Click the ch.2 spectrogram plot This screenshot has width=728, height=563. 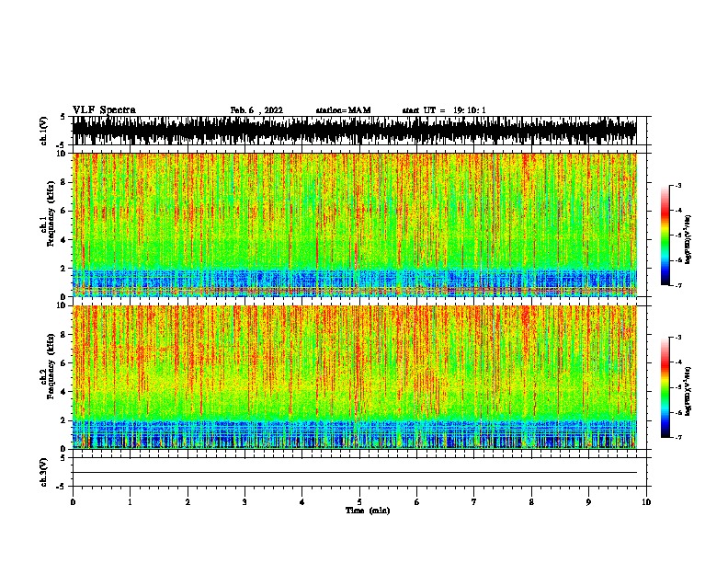pos(355,377)
